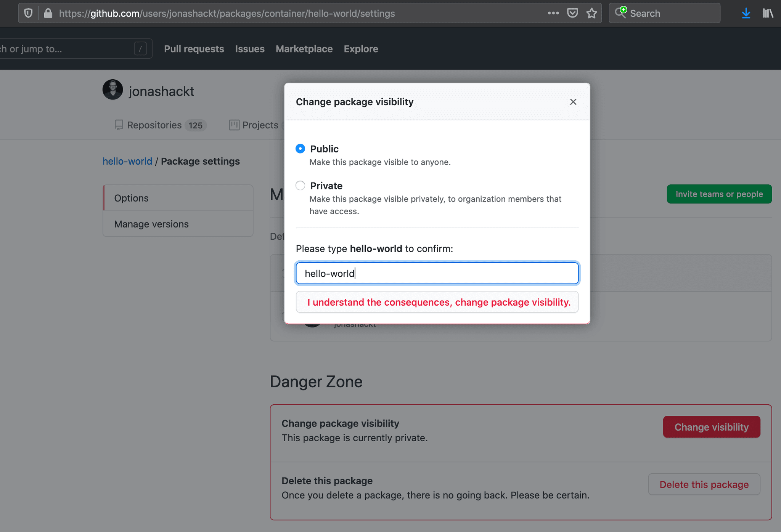The image size is (781, 532).
Task: Click Delete this package link
Action: coord(704,485)
